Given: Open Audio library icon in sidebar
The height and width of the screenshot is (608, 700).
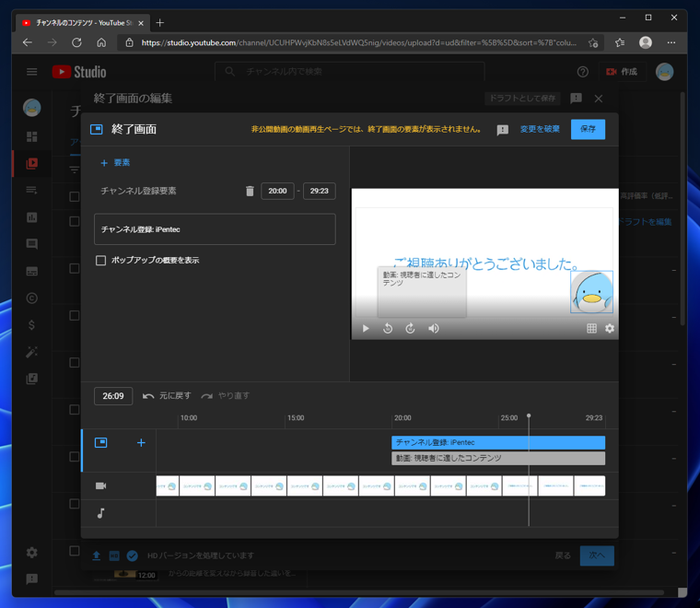Looking at the screenshot, I should 31,379.
